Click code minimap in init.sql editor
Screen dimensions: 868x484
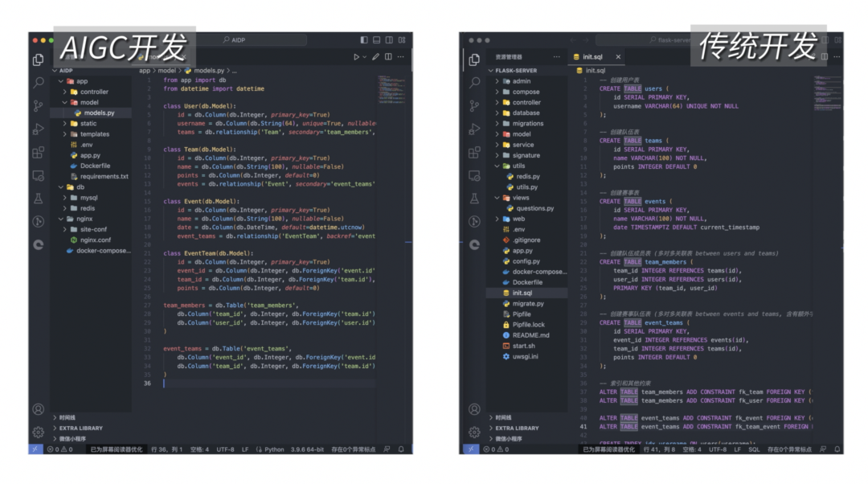click(x=827, y=92)
